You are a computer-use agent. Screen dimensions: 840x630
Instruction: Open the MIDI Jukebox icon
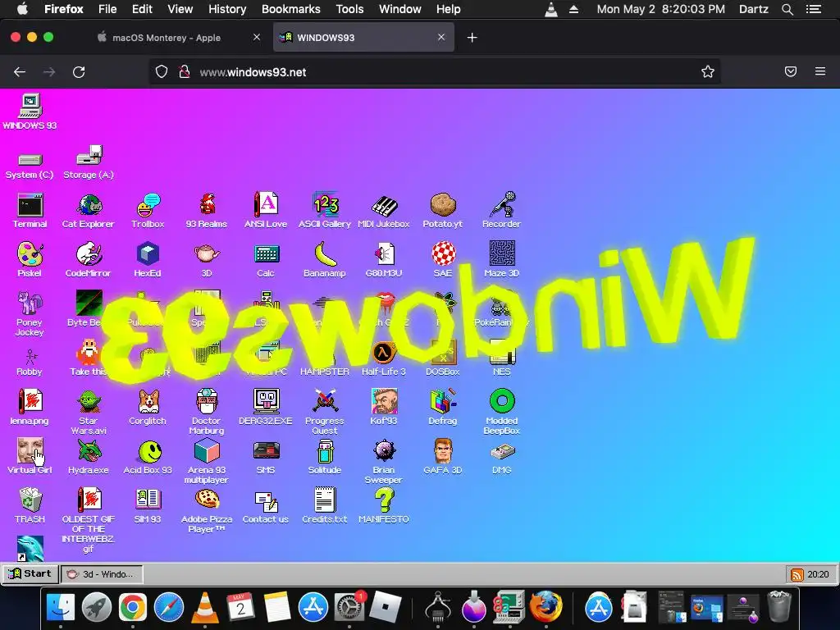click(x=384, y=205)
